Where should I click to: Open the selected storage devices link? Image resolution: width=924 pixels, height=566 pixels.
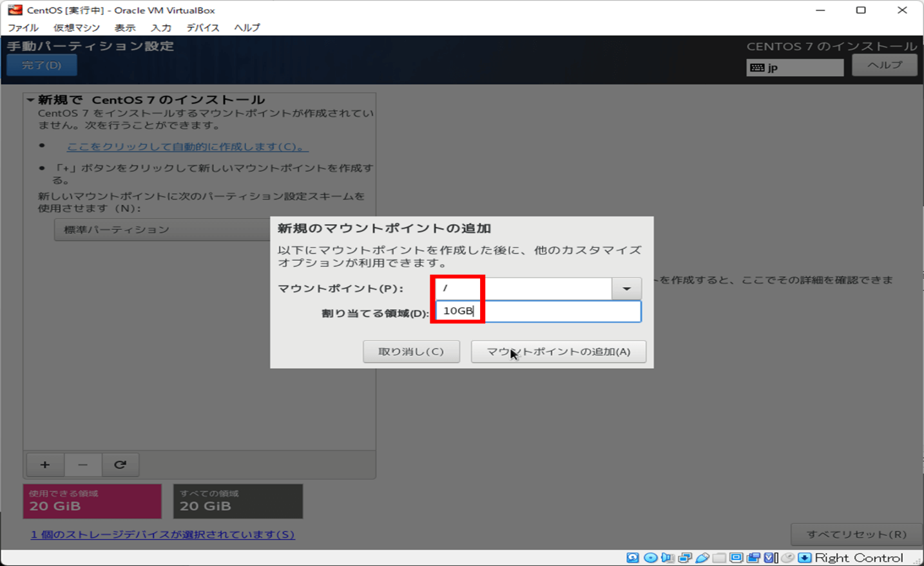[163, 534]
